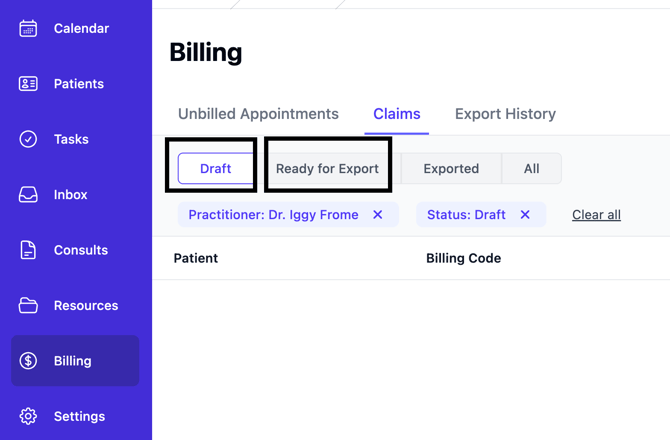Select the All claims filter
The width and height of the screenshot is (670, 440).
click(x=531, y=169)
